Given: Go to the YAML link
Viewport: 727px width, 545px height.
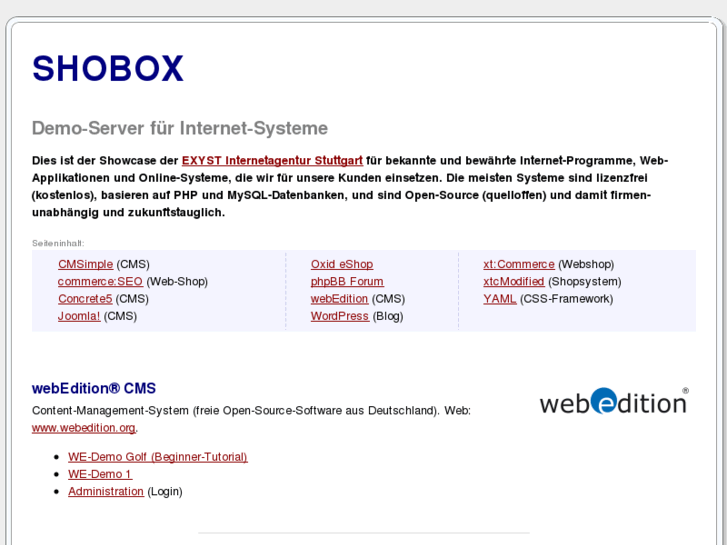Looking at the screenshot, I should [499, 298].
